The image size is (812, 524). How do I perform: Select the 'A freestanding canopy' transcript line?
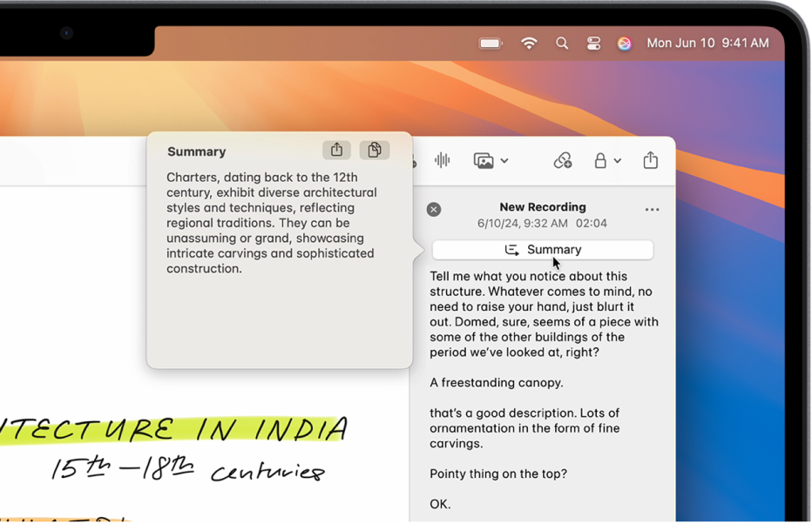pyautogui.click(x=496, y=383)
